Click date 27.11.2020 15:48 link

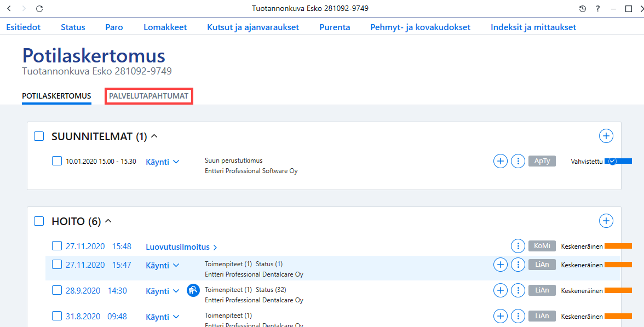click(99, 246)
